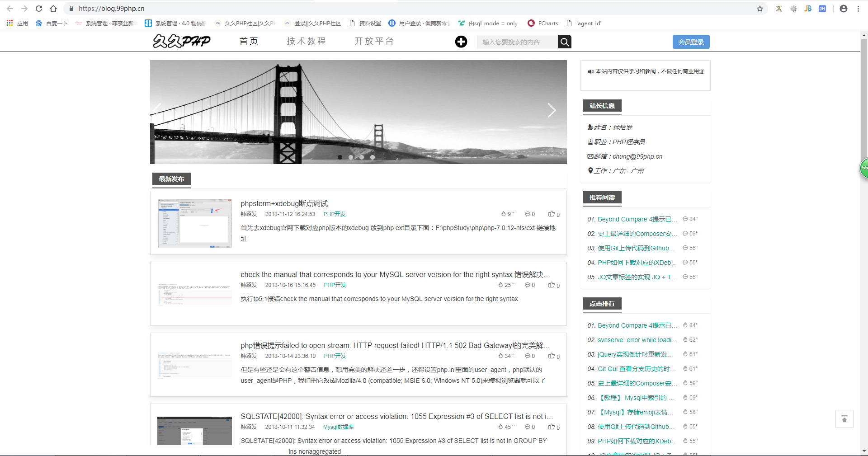Click the browser home icon
Screen dimensions: 868x456
click(53, 9)
